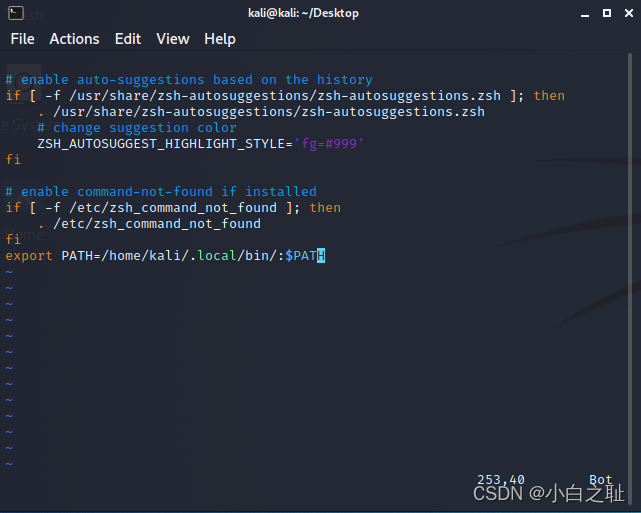Click the 'then' keyword after zsh-autosuggestions.zsh ]

pyautogui.click(x=549, y=96)
